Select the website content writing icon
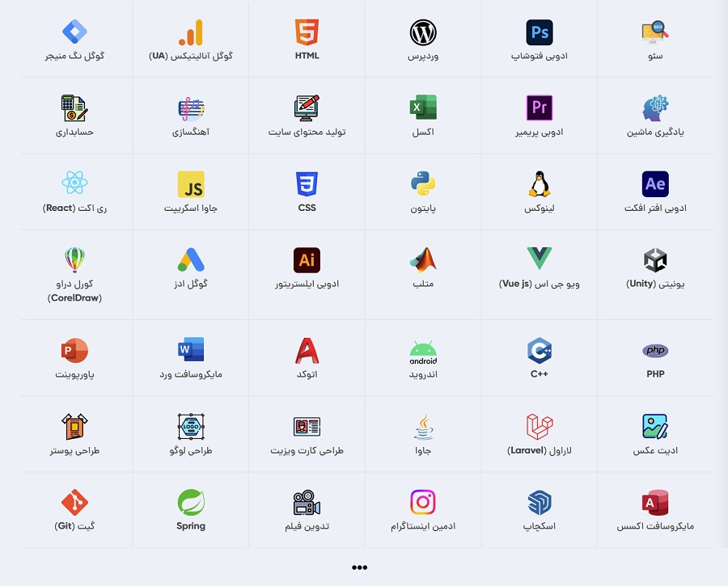This screenshot has width=728, height=586. (307, 108)
